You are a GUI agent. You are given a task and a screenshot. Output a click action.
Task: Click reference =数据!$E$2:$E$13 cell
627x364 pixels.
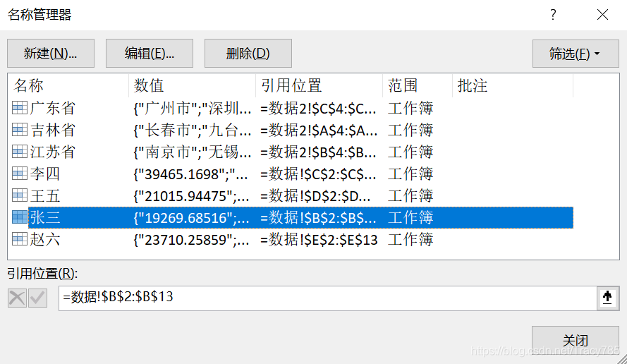coord(319,240)
